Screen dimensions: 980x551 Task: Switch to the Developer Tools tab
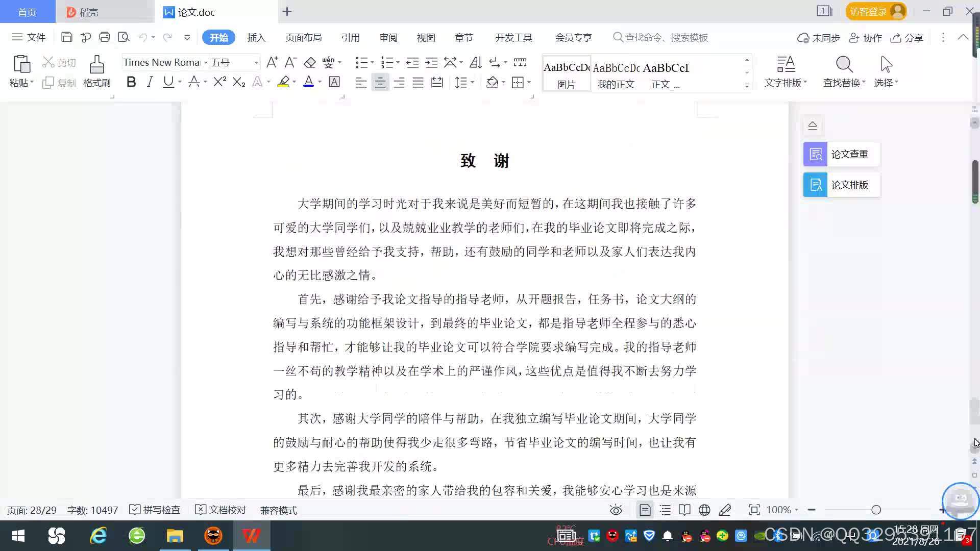[513, 37]
